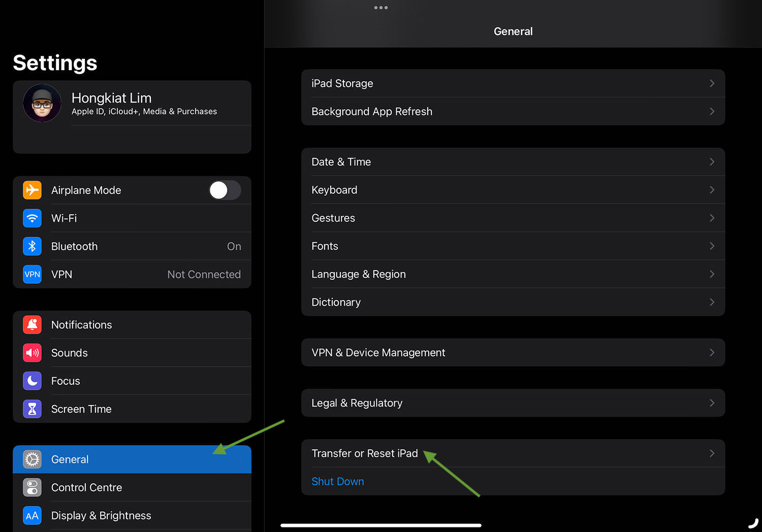762x532 pixels.
Task: Select Focus in the sidebar
Action: pyautogui.click(x=132, y=381)
